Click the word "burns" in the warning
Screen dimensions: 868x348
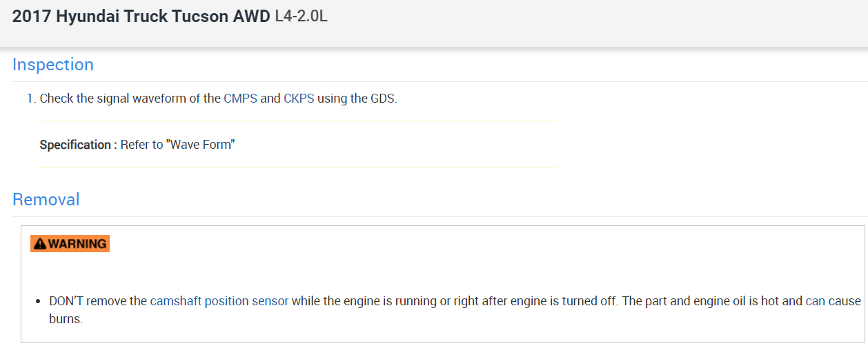66,320
